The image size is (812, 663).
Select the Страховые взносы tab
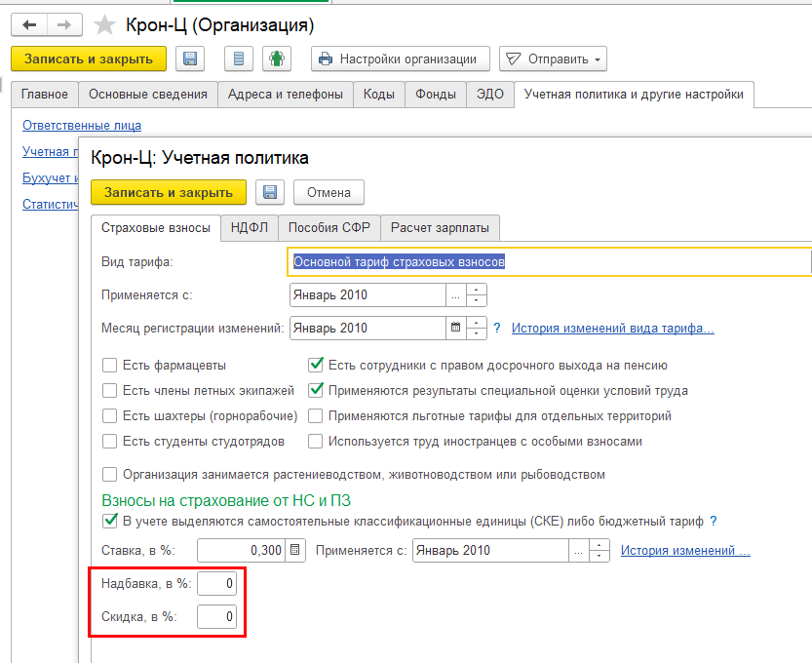coord(156,228)
